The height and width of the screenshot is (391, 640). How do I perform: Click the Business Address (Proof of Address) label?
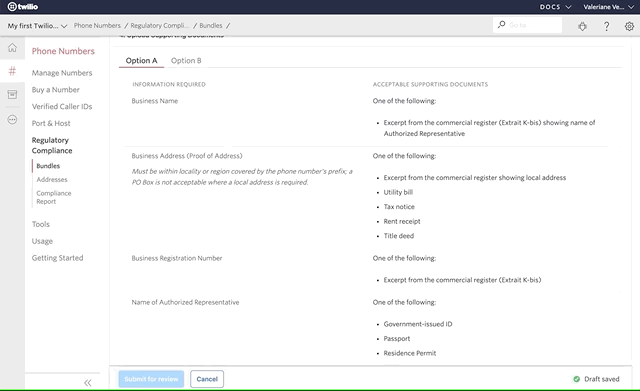[187, 156]
